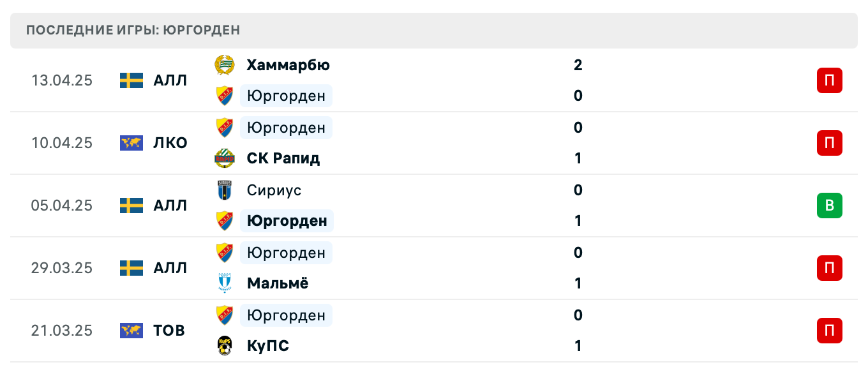This screenshot has width=868, height=374.
Task: Click the highlighted Юргорден pill in the Sirius match
Action: coord(287,221)
